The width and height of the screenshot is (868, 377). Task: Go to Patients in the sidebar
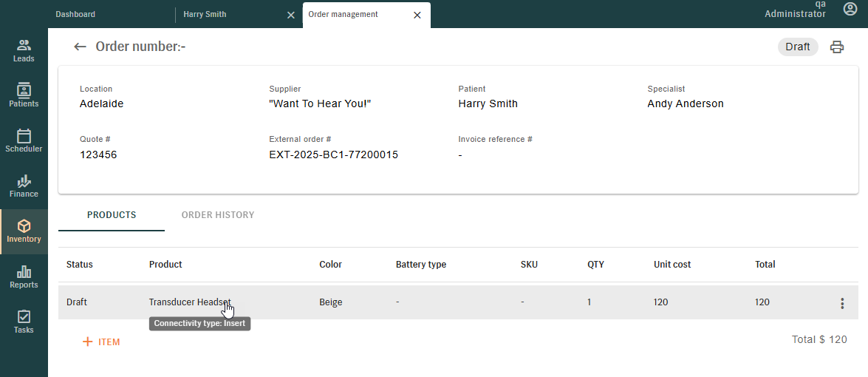(24, 96)
